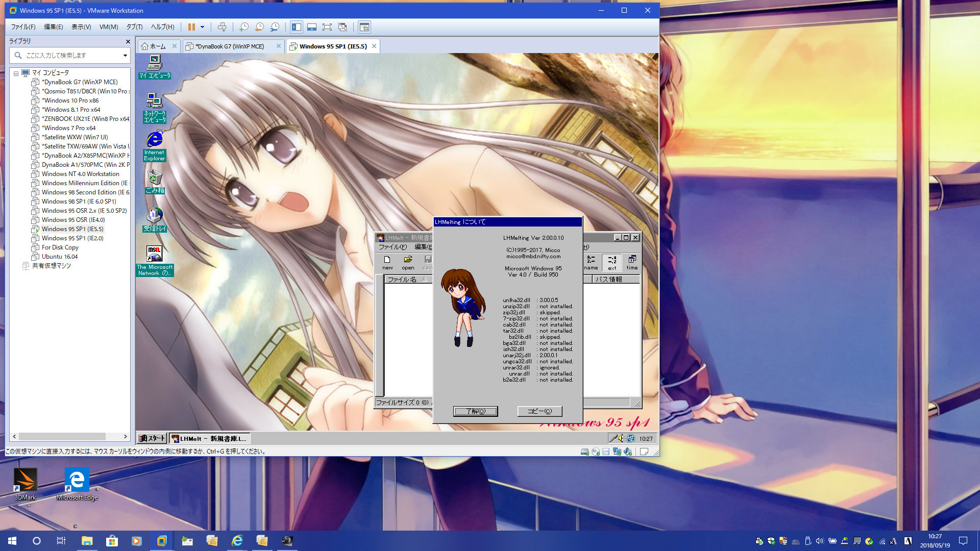Sort by name icon in LHMelt toolbar
This screenshot has height=551, width=980.
pos(591,263)
